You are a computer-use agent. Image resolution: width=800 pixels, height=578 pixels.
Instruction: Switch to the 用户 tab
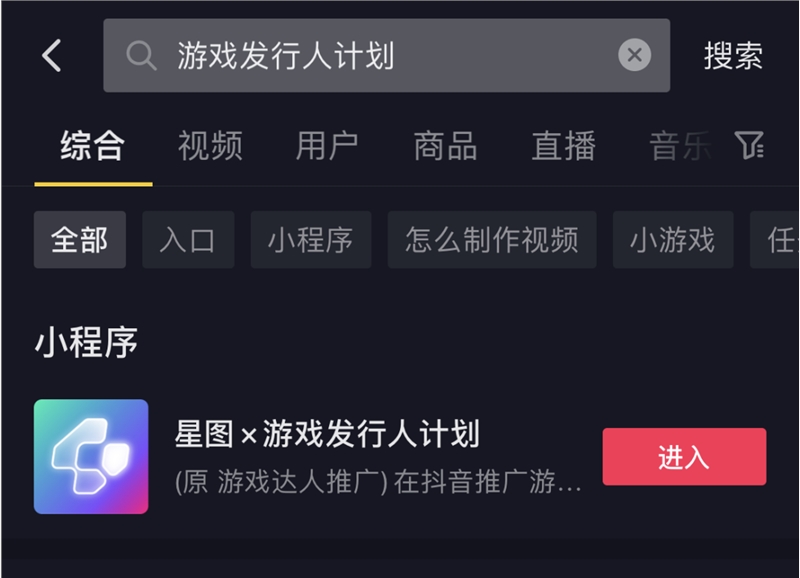pos(327,146)
